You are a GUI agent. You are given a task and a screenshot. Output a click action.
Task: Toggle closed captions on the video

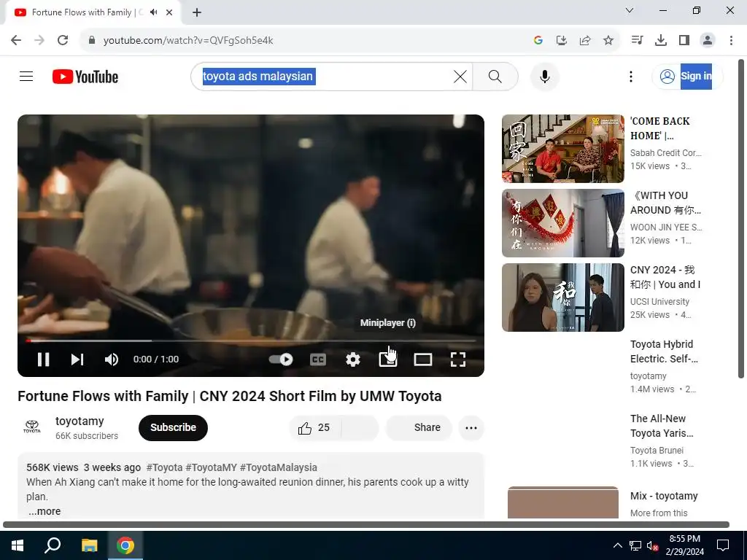(x=318, y=359)
